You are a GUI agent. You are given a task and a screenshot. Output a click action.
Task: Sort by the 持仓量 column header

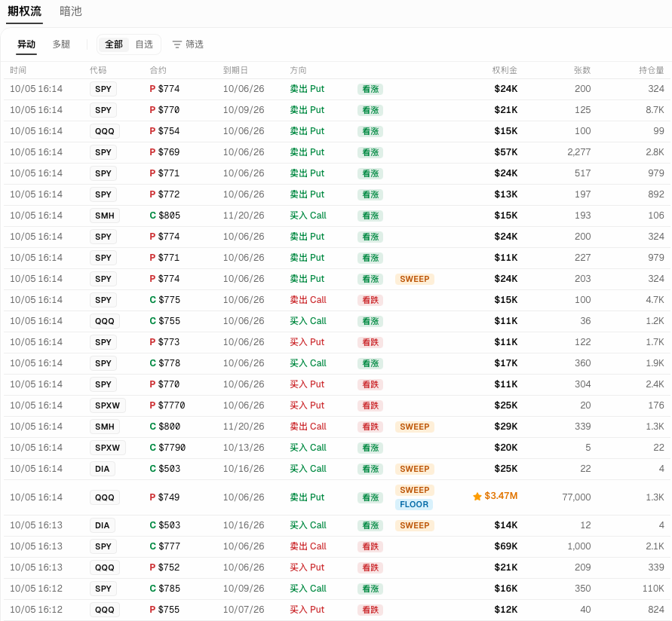652,70
